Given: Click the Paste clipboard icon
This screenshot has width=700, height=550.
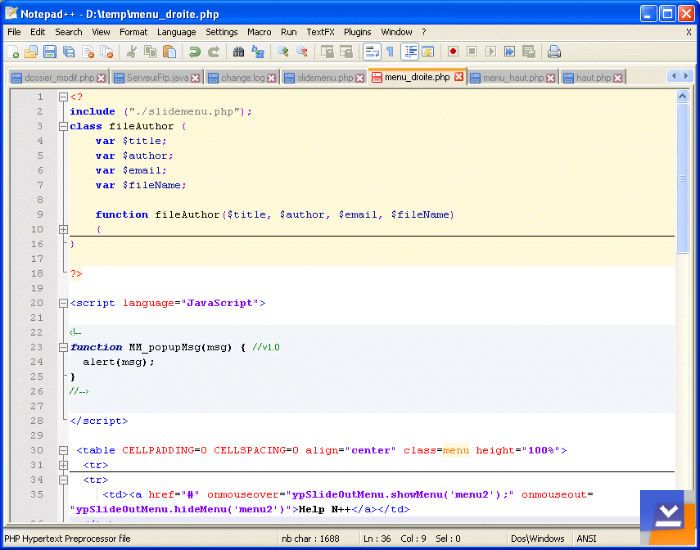Looking at the screenshot, I should 170,52.
